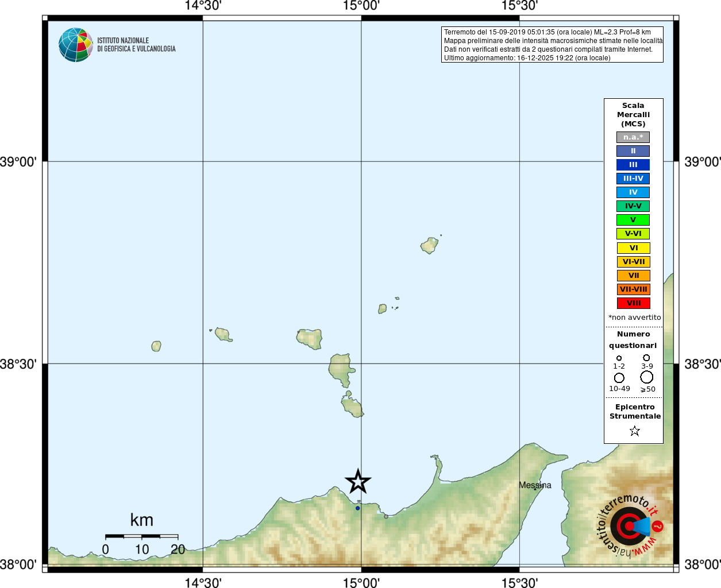Click the legend epicenter star symbol
This screenshot has height=588, width=721.
[x=634, y=431]
